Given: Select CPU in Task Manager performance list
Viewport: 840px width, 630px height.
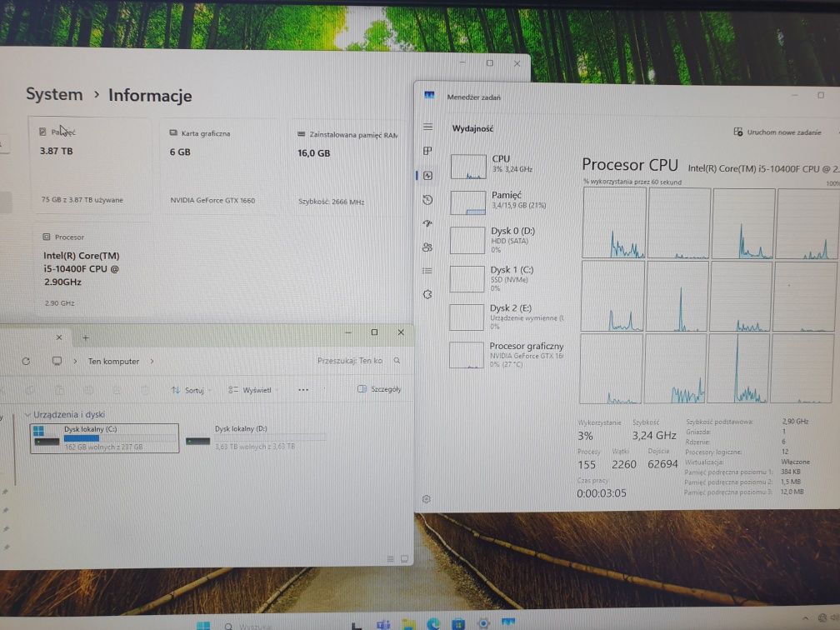Looking at the screenshot, I should (507, 166).
